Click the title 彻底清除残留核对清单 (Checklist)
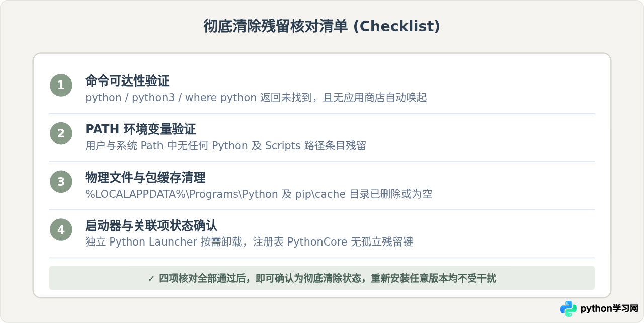The image size is (644, 323). (322, 26)
